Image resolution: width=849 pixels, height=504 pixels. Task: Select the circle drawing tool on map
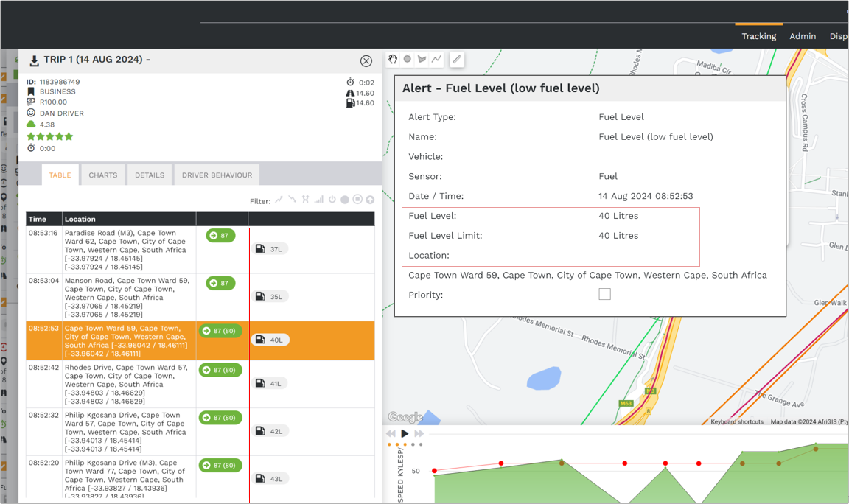407,59
